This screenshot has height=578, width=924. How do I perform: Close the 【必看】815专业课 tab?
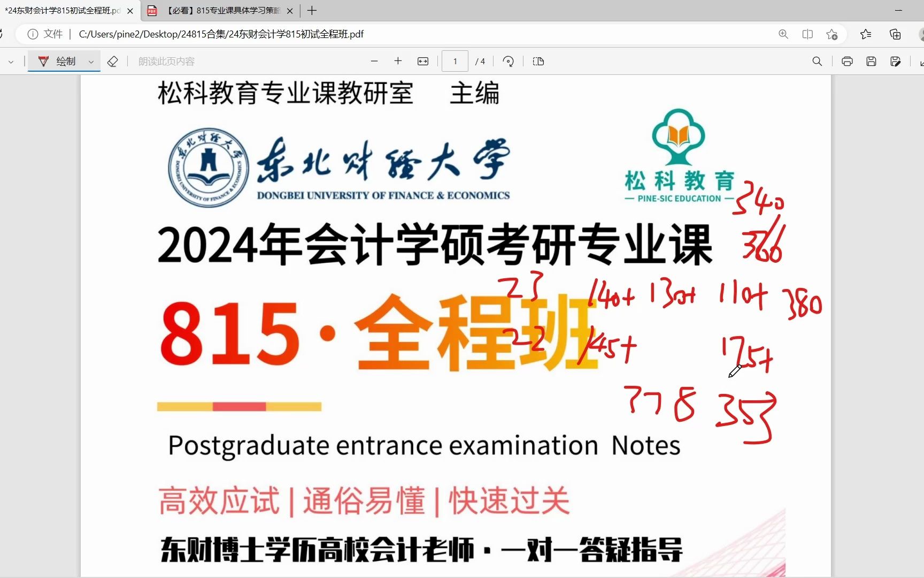(x=290, y=11)
